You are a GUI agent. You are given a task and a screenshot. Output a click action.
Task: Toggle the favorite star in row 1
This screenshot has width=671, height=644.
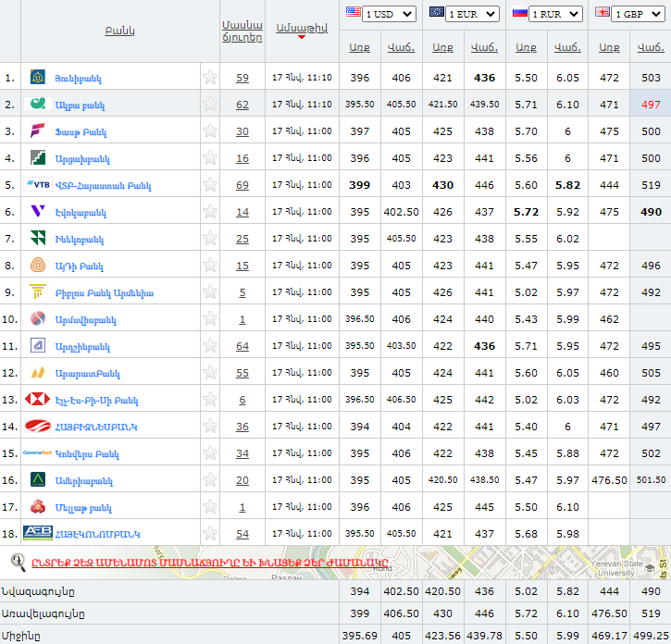point(210,78)
